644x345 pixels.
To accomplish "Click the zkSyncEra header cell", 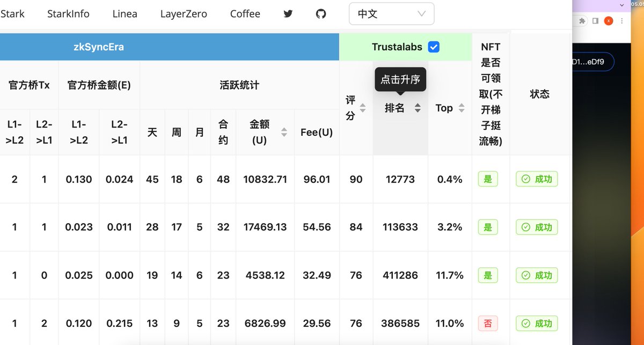I will click(170, 47).
